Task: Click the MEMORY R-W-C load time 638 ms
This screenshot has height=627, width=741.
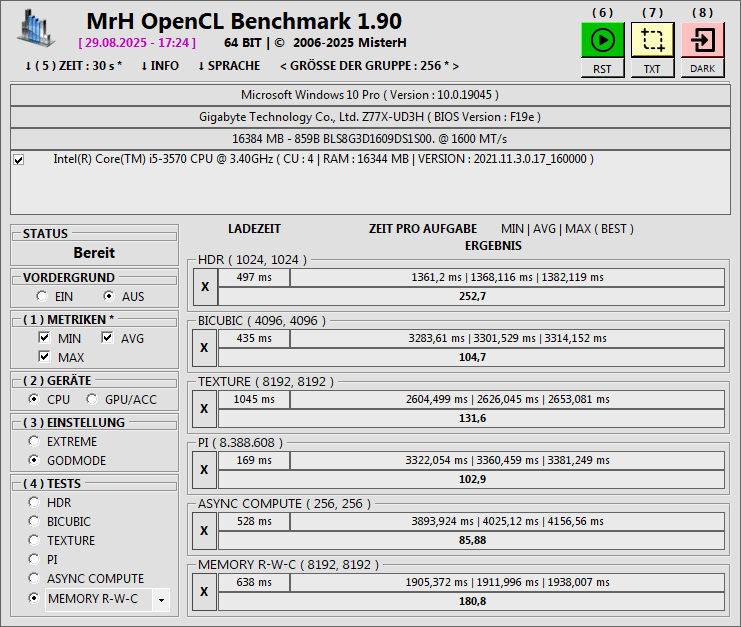Action: coord(254,582)
